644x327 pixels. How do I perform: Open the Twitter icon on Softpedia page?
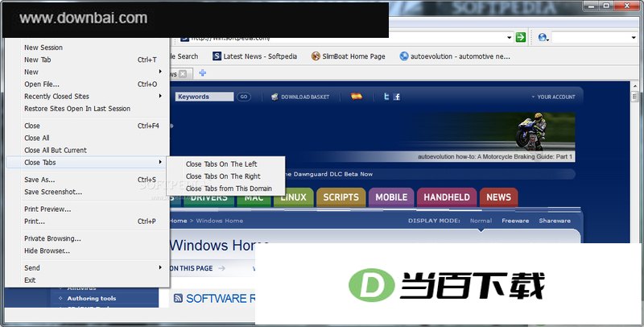pyautogui.click(x=386, y=97)
